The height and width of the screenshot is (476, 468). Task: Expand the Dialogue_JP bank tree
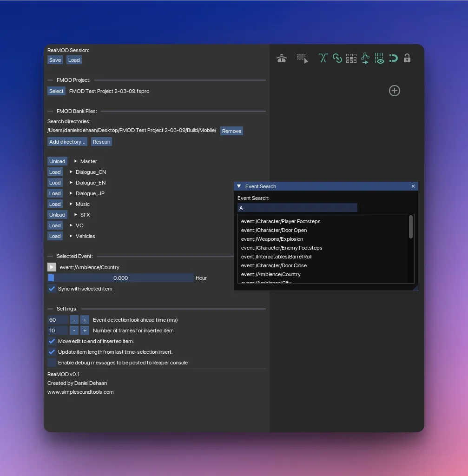pyautogui.click(x=71, y=193)
